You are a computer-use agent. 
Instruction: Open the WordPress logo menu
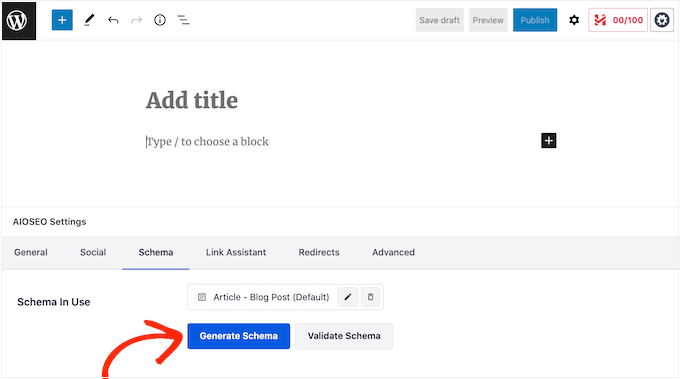[x=19, y=20]
